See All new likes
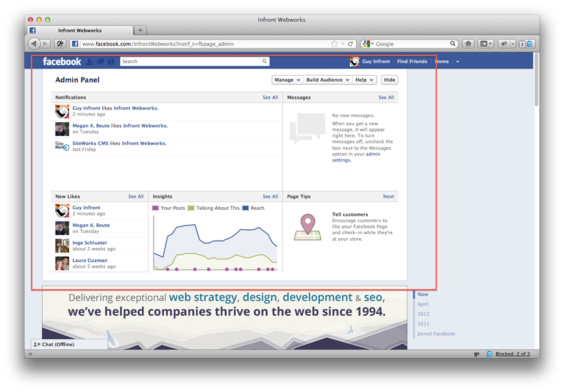This screenshot has width=564, height=392. pos(136,197)
